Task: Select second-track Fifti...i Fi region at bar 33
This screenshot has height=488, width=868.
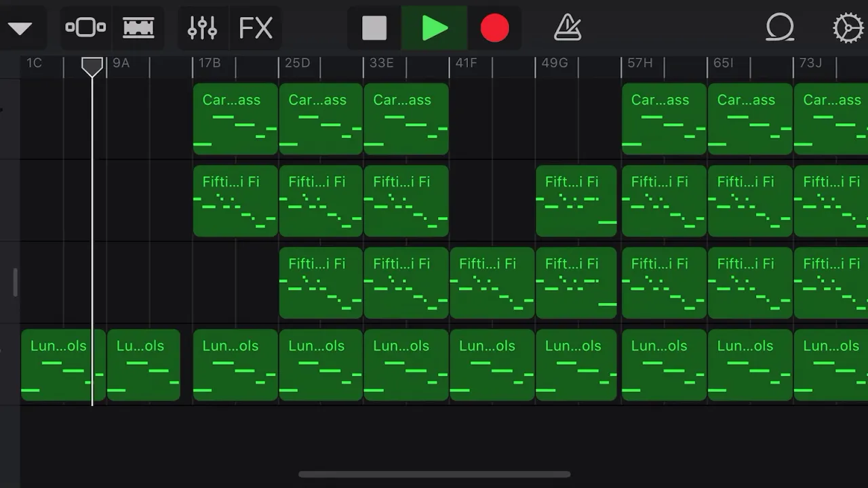Action: pos(406,201)
